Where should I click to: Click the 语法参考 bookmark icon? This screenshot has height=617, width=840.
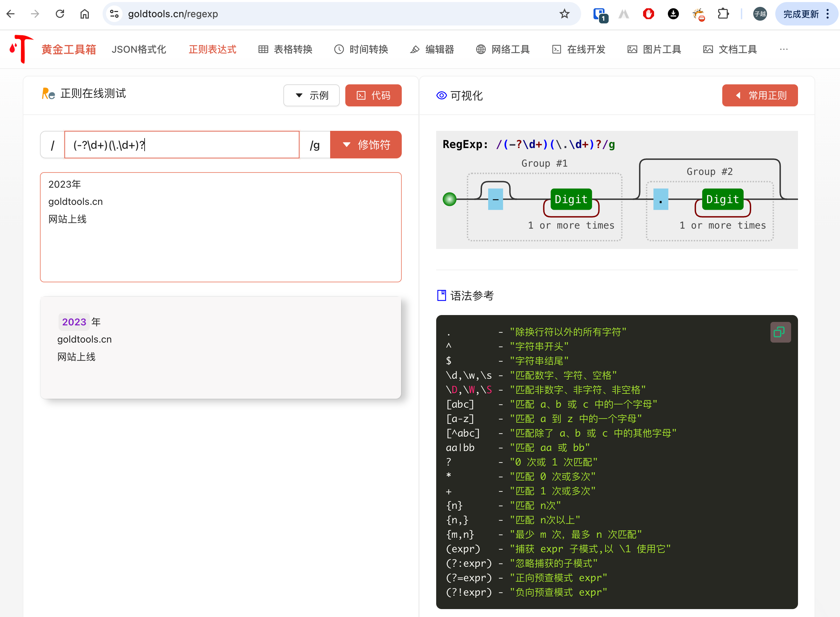(441, 295)
